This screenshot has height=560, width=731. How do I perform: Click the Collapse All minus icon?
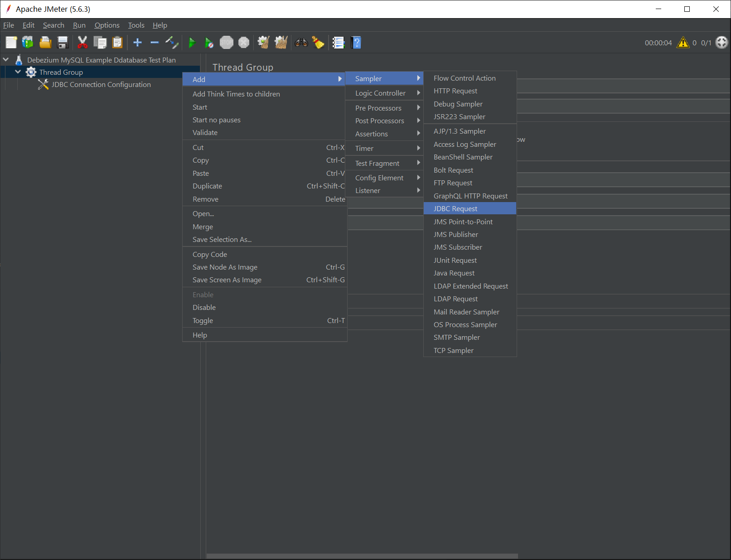(155, 43)
